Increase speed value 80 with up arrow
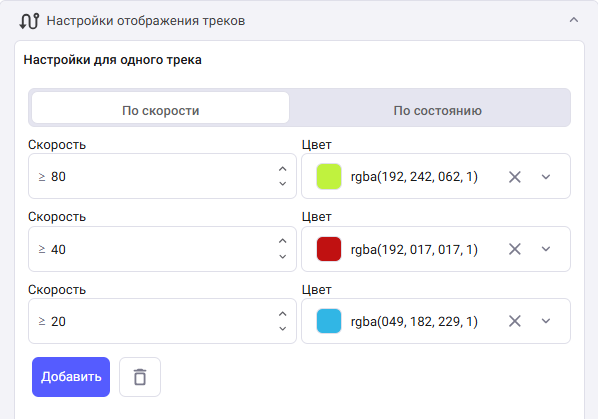The width and height of the screenshot is (598, 419). point(282,169)
